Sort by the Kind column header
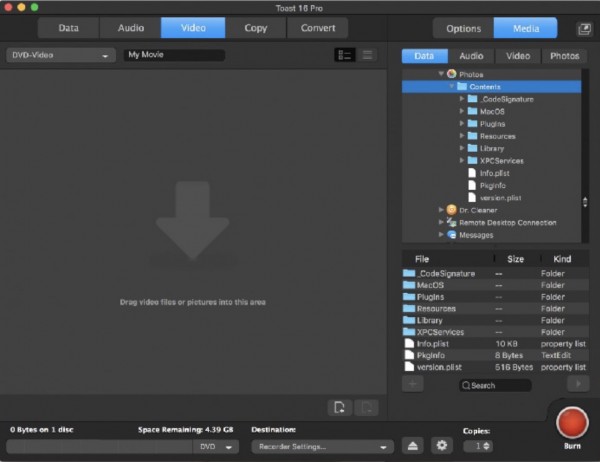Screen dimensions: 600x462 click(564, 259)
